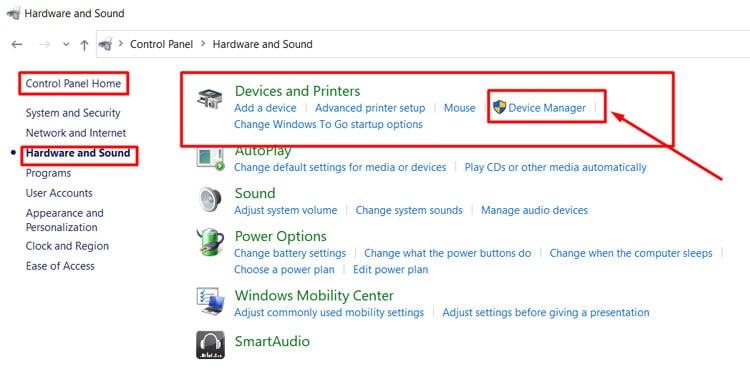Open the Windows Mobility Center icon

click(210, 301)
